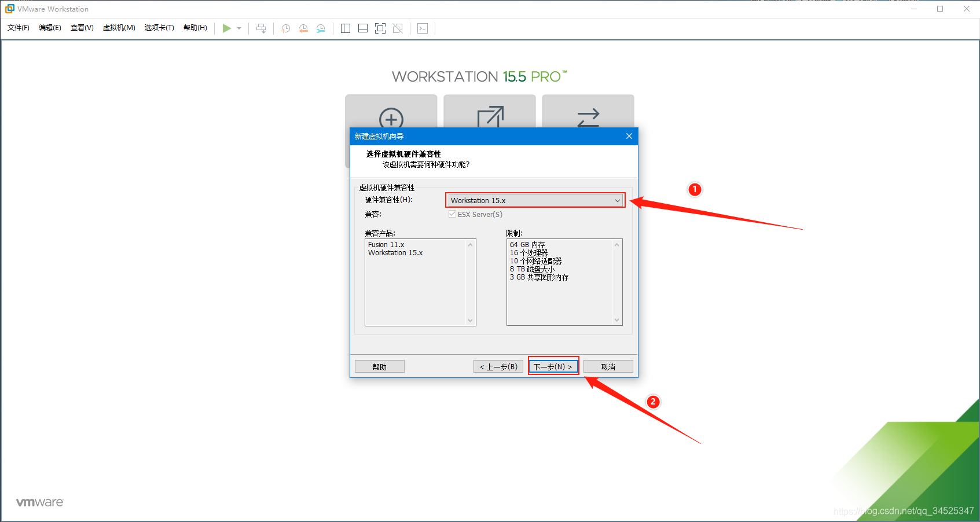This screenshot has height=522, width=980.
Task: Click the open virtual machine tile
Action: [490, 111]
